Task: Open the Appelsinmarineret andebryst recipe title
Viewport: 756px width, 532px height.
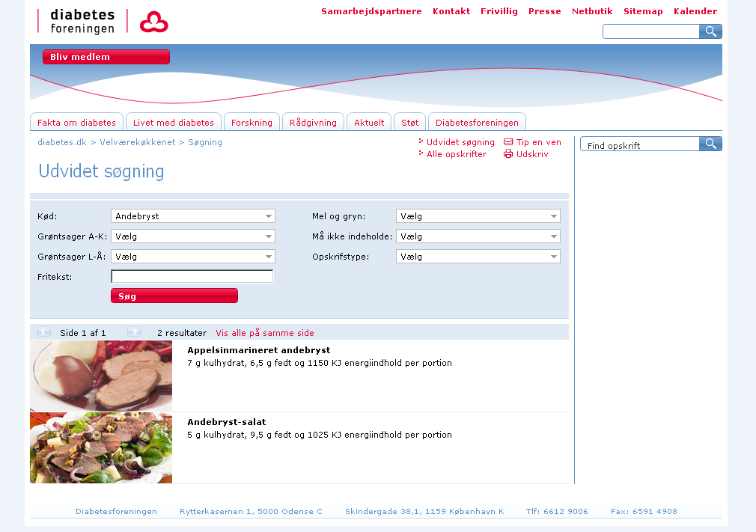Action: [259, 350]
